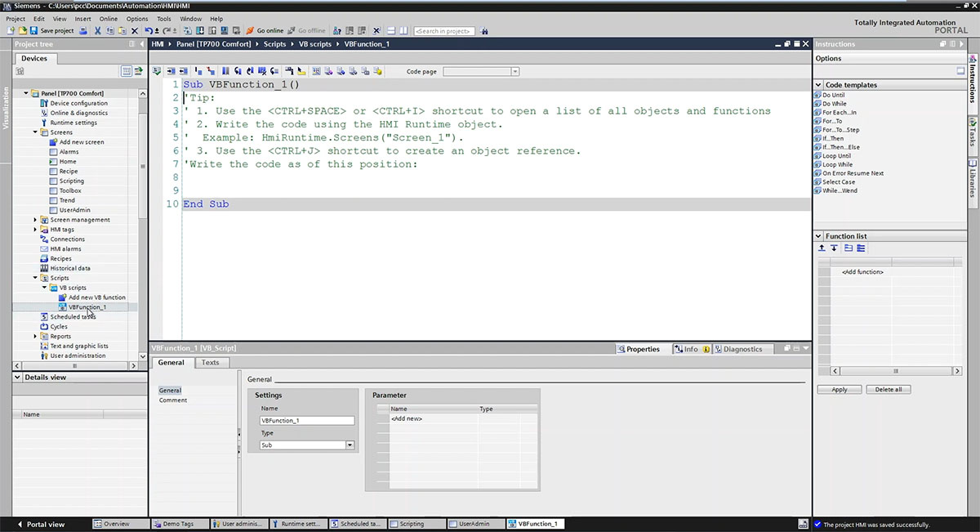The image size is (980, 532).
Task: Collapse the Panel [TP700 Comfort] node
Action: click(26, 93)
